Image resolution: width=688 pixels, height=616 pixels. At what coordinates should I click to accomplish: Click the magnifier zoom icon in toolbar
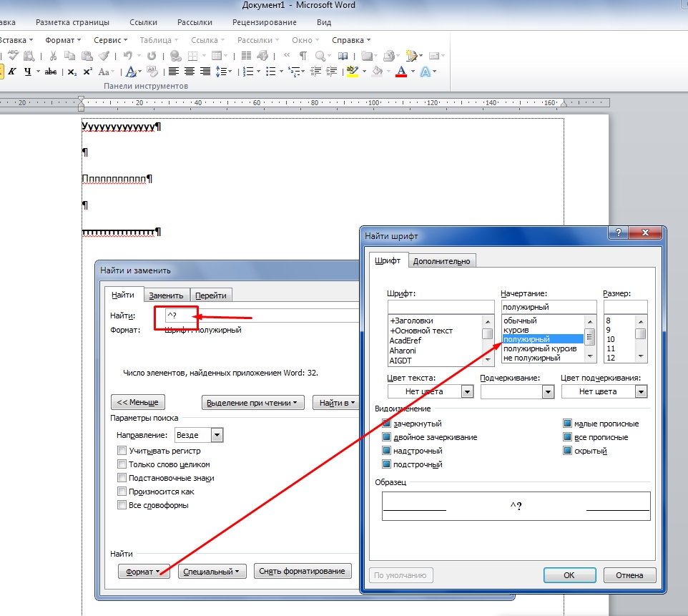[320, 56]
